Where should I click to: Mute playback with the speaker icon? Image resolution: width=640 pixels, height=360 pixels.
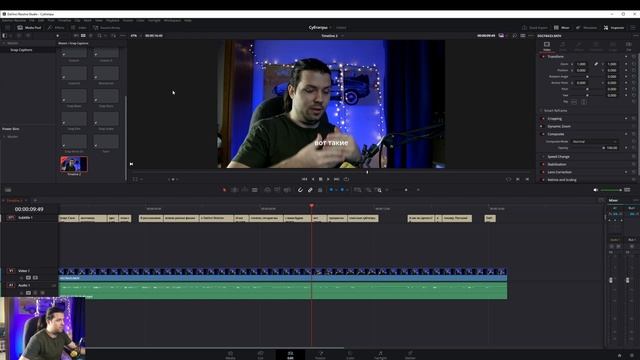(x=596, y=190)
